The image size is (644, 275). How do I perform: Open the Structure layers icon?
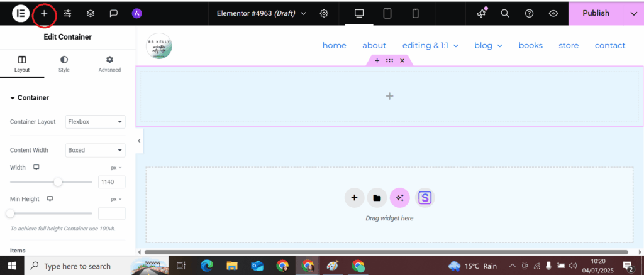coord(91,14)
